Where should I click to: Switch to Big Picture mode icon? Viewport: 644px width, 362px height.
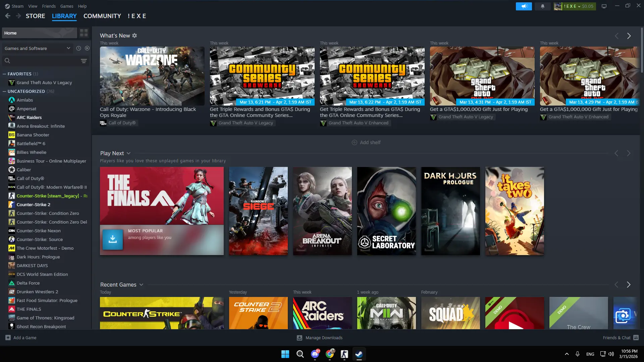click(604, 6)
